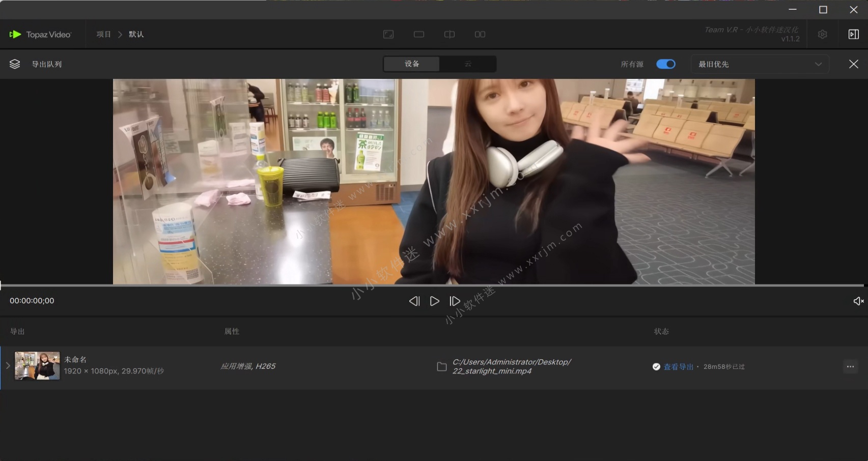Disable the 所有源 toggle switch
The width and height of the screenshot is (868, 461).
point(666,64)
